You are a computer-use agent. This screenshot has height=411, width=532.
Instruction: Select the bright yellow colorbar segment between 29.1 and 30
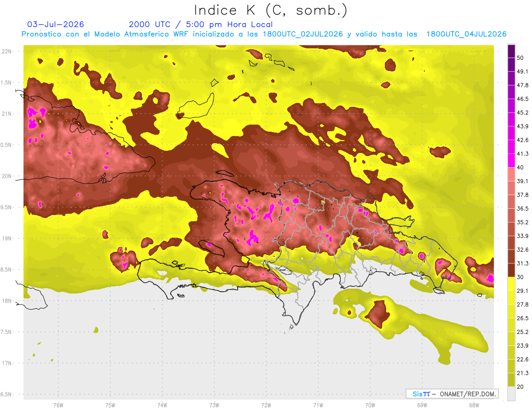click(512, 284)
